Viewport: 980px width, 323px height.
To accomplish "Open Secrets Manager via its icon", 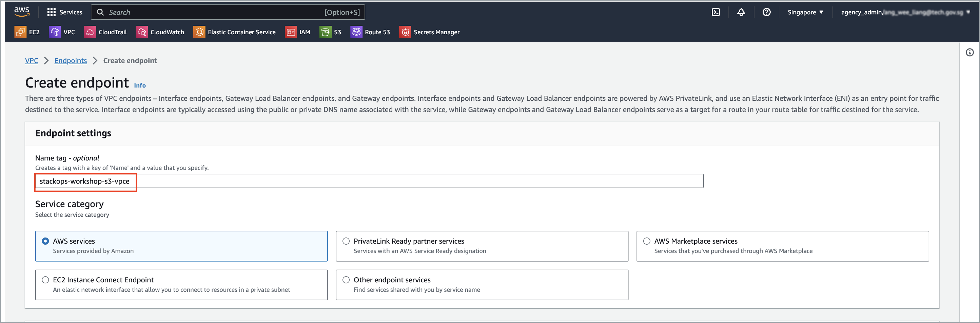I will pyautogui.click(x=405, y=32).
